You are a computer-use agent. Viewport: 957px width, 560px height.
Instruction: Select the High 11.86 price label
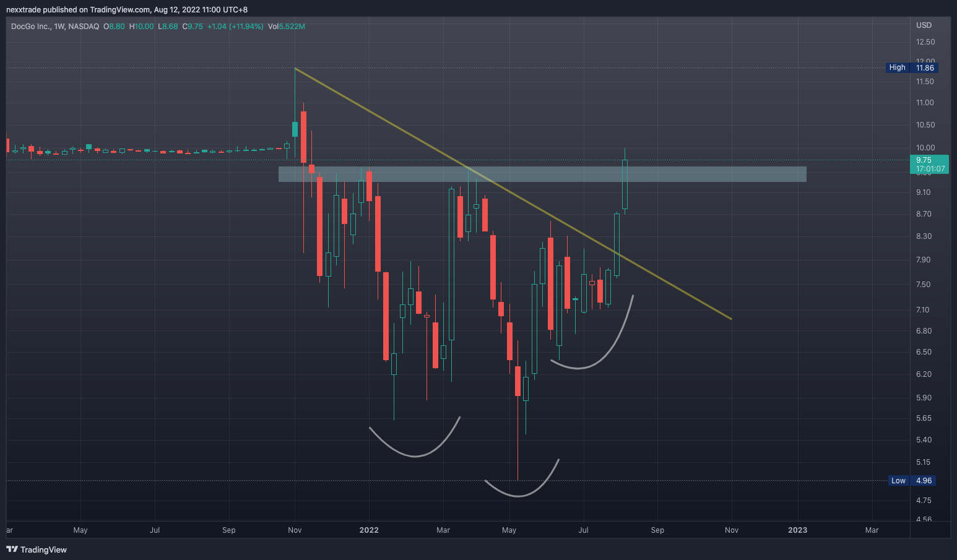(x=912, y=67)
